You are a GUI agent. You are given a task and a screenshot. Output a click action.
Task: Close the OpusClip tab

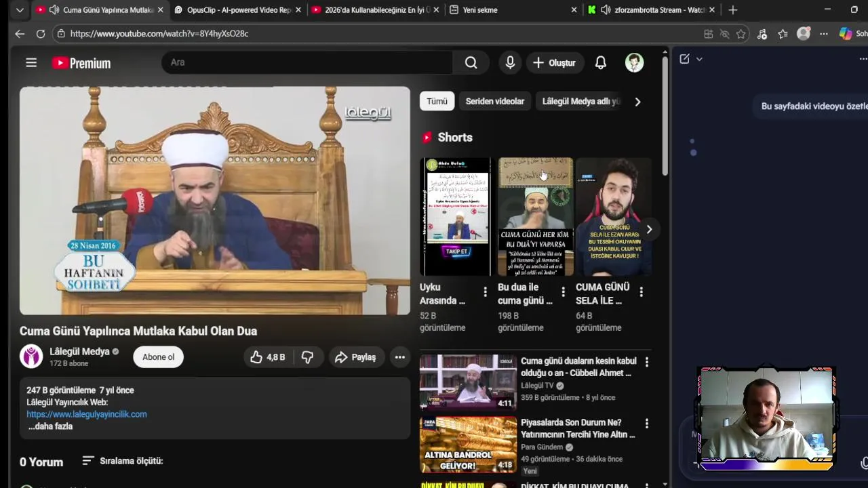pos(298,10)
